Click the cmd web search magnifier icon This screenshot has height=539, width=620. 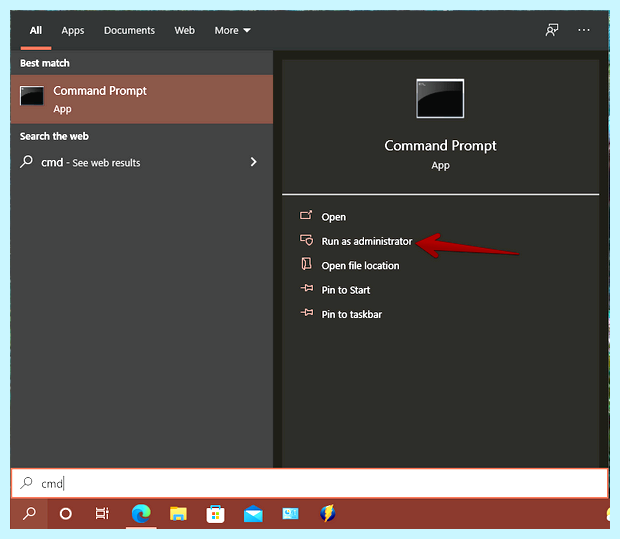26,162
